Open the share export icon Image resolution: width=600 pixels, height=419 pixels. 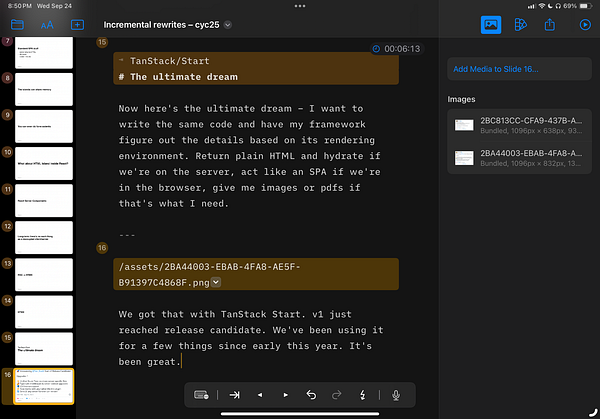549,25
